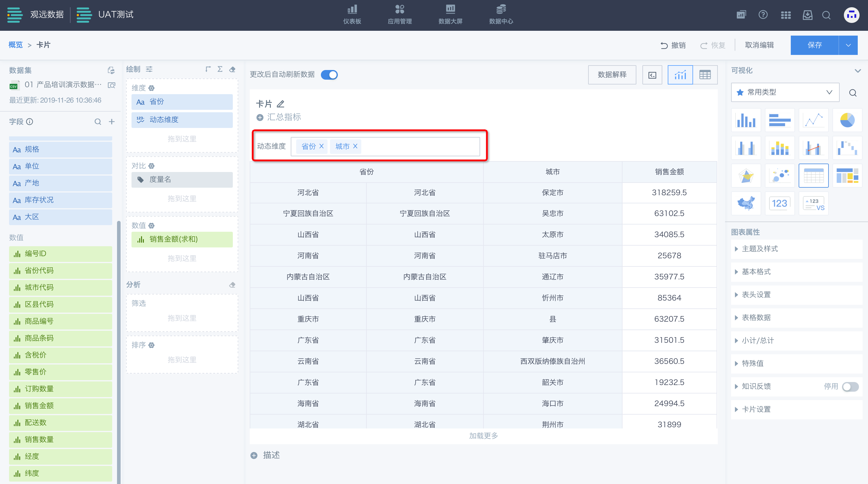The width and height of the screenshot is (868, 484).
Task: Toggle 更改后自动刷新数据 switch
Action: pos(329,75)
